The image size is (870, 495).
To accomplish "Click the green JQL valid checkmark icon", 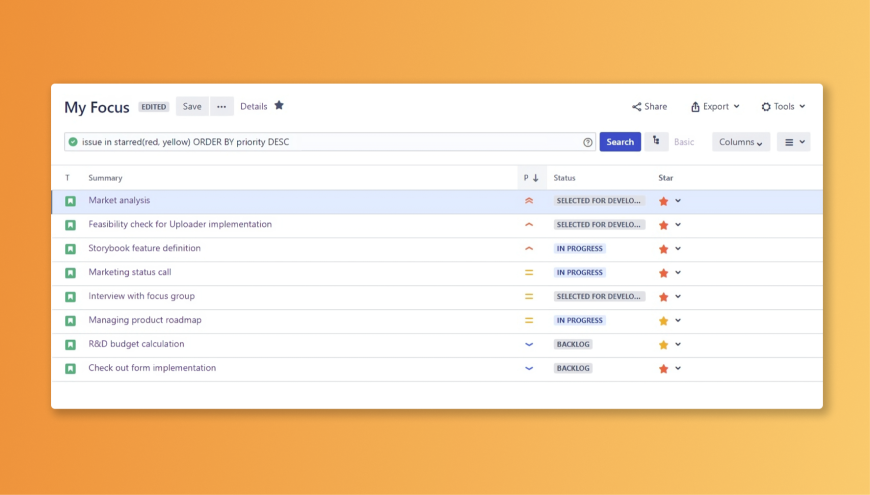I will click(x=73, y=142).
